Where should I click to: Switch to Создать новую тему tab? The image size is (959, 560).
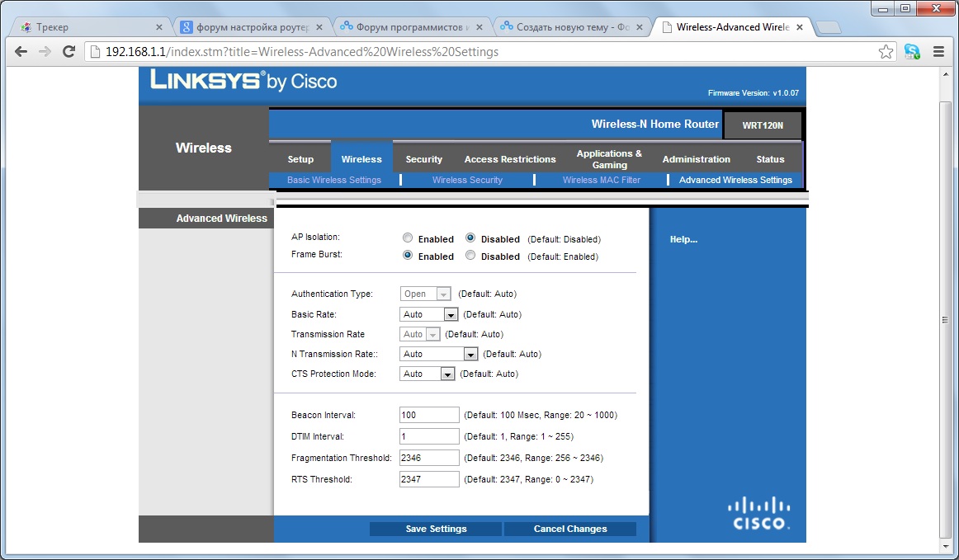(571, 27)
